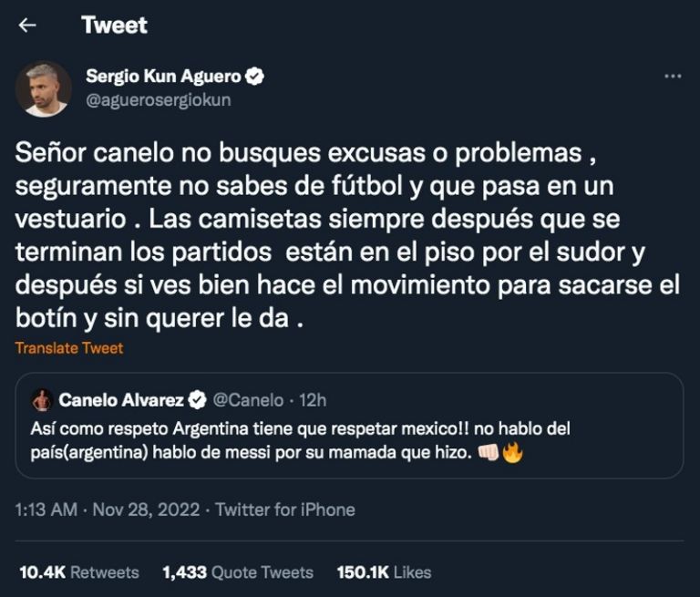Click the verified badge beside the author's name
The width and height of the screenshot is (700, 597).
pos(256,77)
